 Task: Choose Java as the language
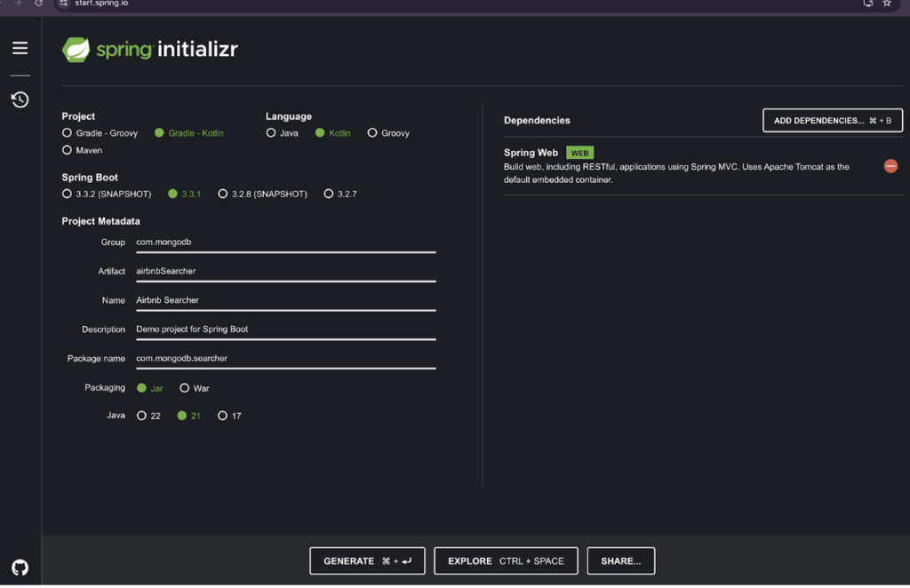tap(271, 133)
